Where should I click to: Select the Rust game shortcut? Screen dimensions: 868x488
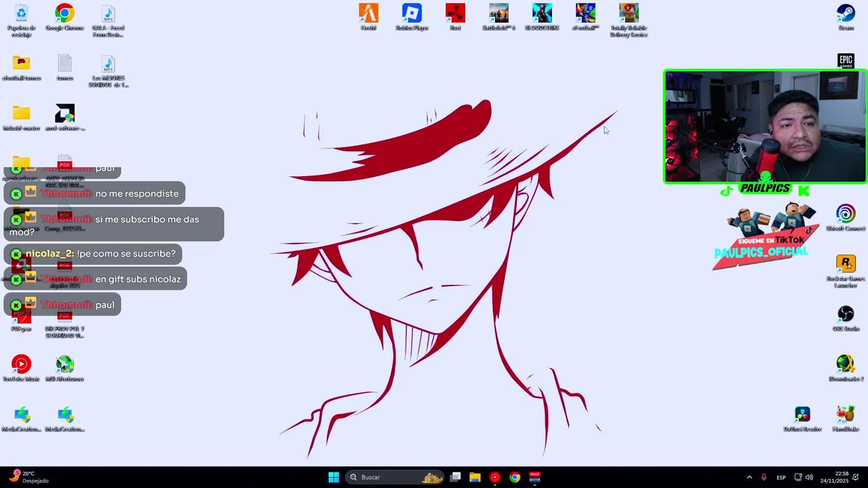(x=455, y=18)
